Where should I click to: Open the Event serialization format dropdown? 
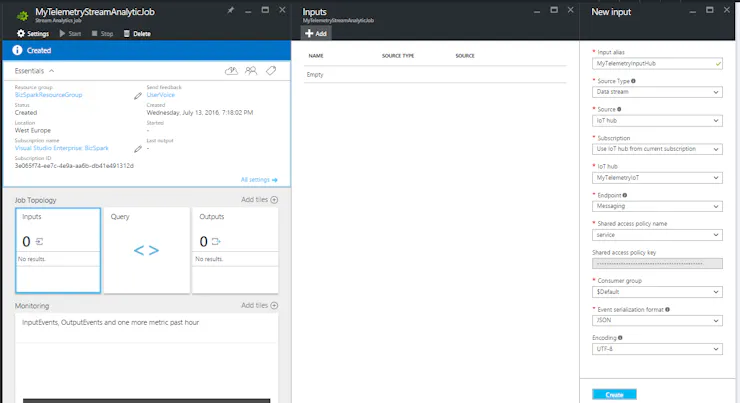[657, 320]
